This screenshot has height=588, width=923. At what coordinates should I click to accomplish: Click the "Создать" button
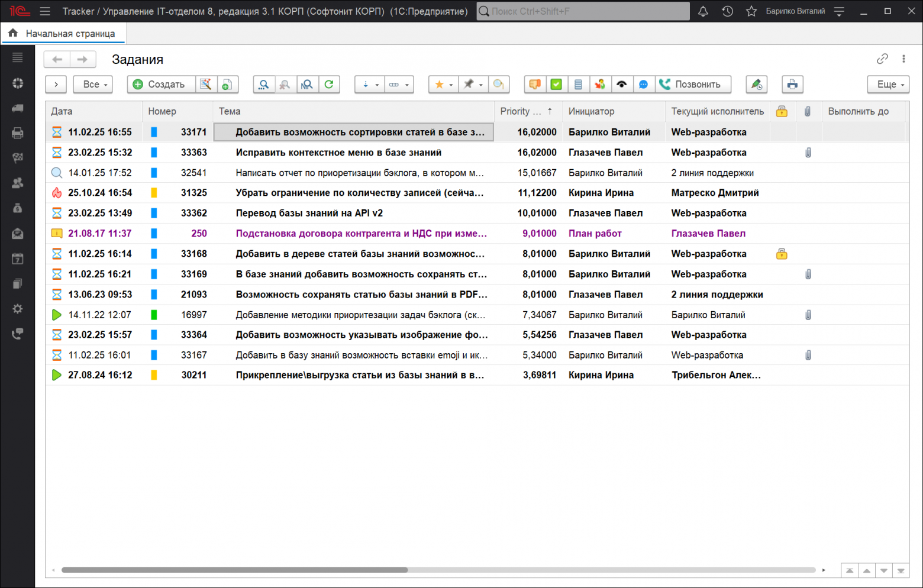pyautogui.click(x=159, y=85)
